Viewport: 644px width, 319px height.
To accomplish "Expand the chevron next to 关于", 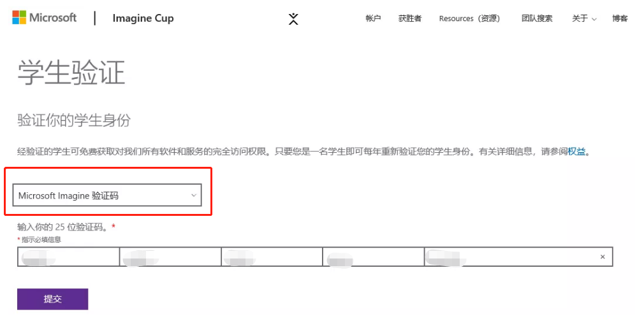I will 594,19.
